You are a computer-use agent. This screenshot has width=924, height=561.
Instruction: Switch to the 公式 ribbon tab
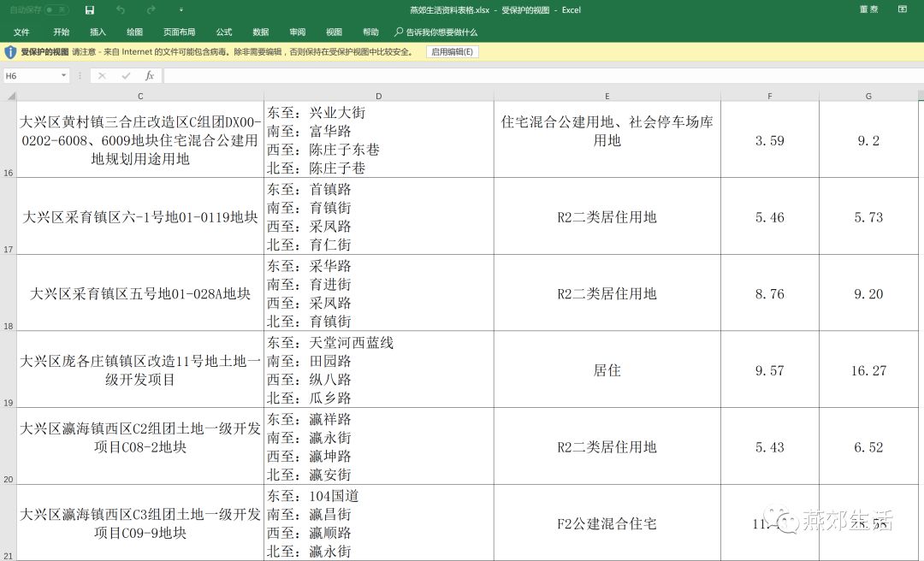click(x=224, y=32)
